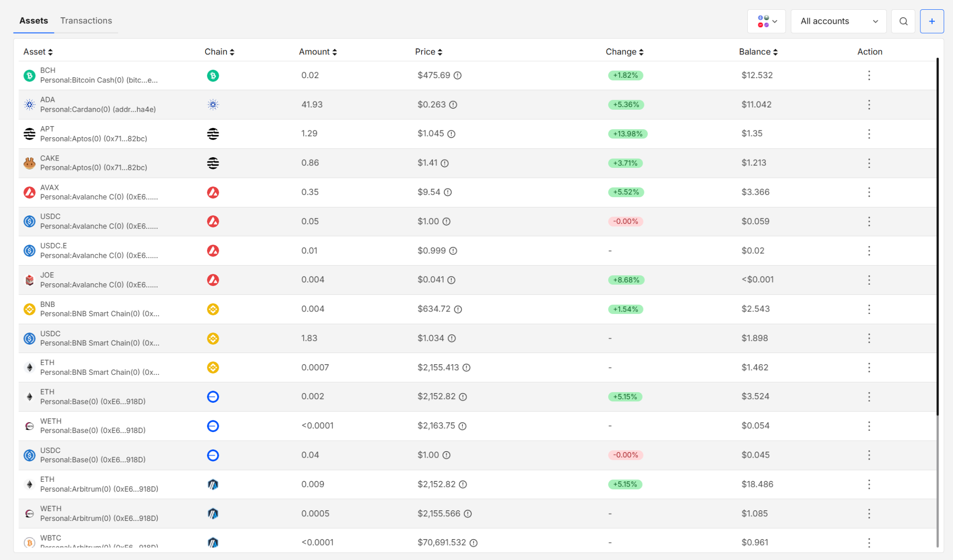Click the Base chain icon on USDC Base row
Viewport: 953px width, 560px height.
pyautogui.click(x=213, y=455)
